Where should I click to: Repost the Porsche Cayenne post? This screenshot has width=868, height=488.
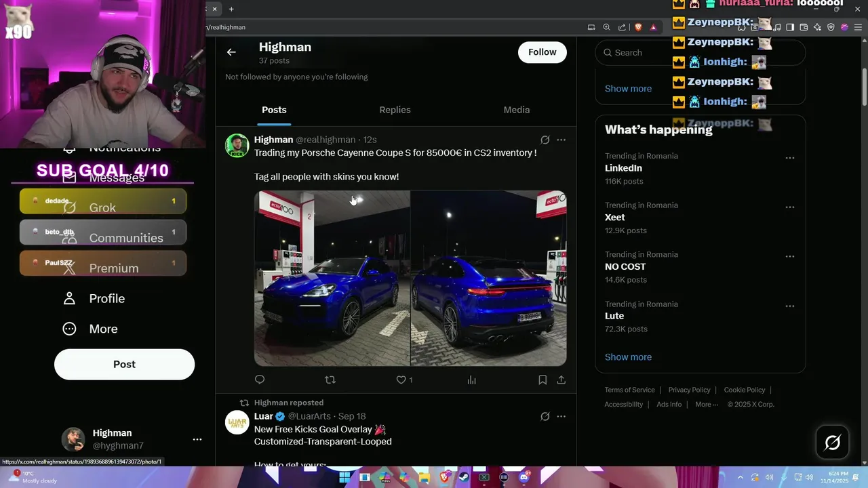(x=330, y=380)
